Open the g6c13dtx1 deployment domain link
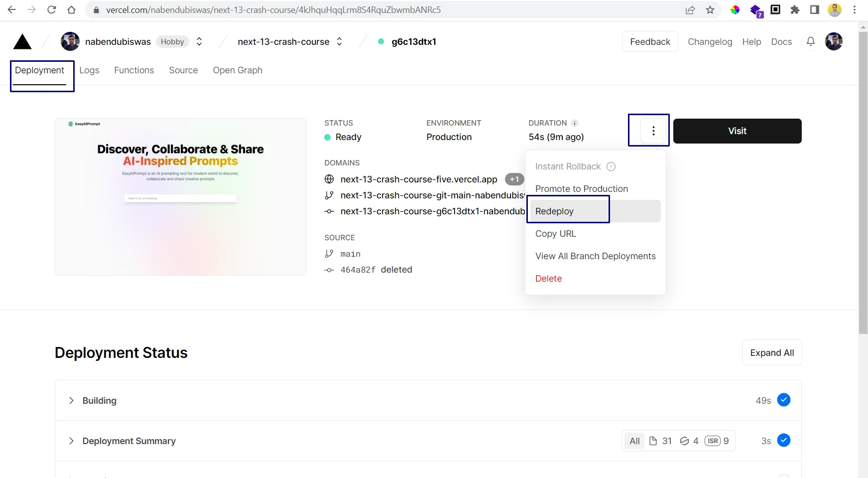868x478 pixels. click(x=432, y=211)
